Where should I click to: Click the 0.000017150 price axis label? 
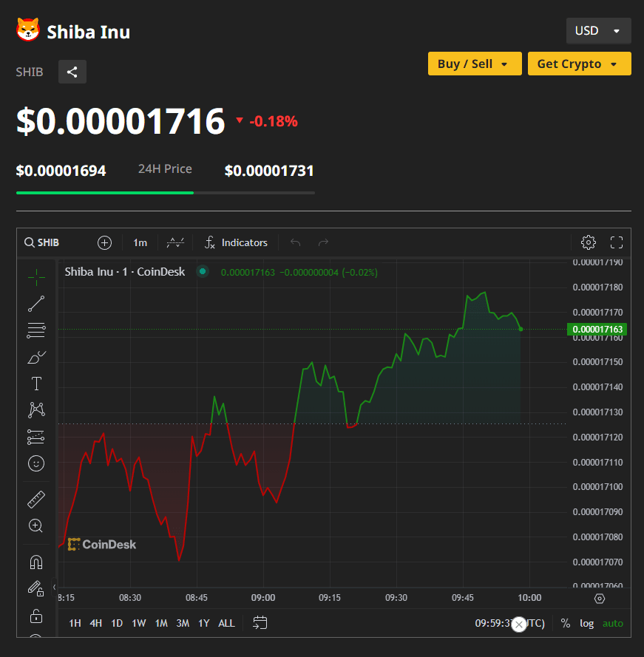click(597, 361)
